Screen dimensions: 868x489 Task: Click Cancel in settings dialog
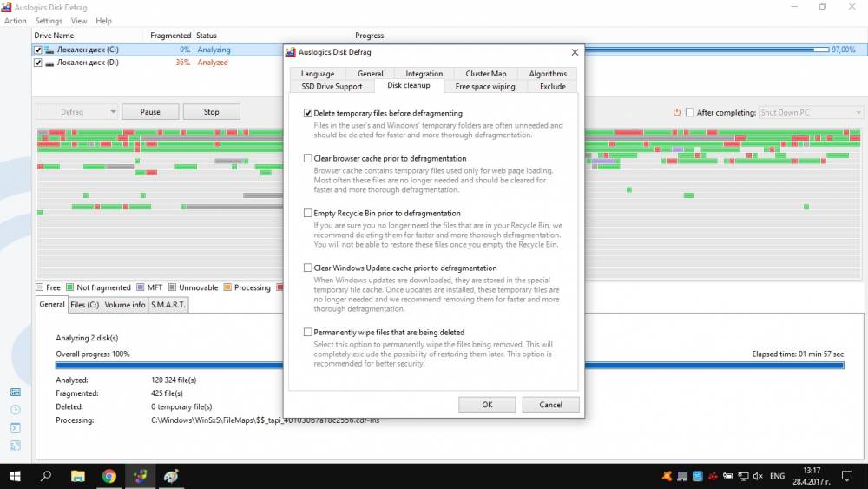click(x=551, y=405)
